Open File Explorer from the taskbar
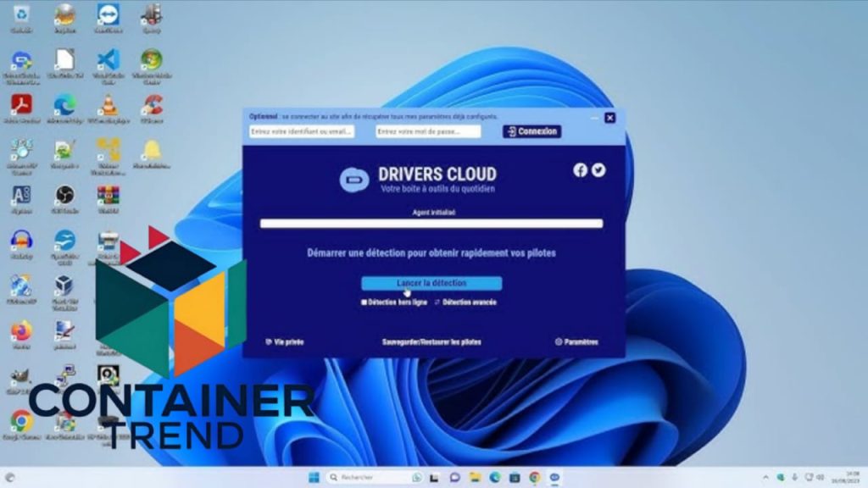 click(475, 478)
